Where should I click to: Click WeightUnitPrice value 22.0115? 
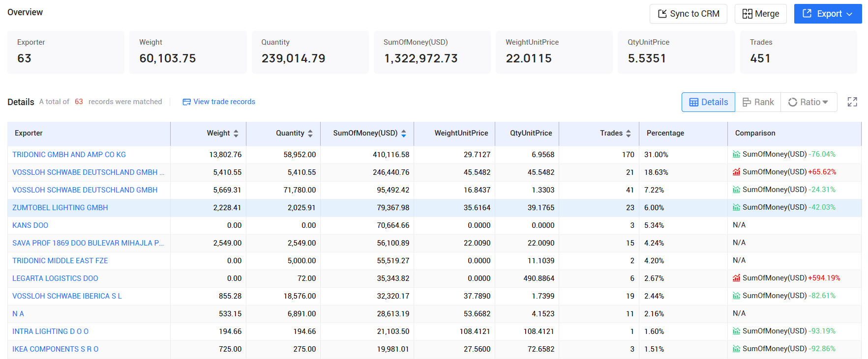click(x=529, y=58)
